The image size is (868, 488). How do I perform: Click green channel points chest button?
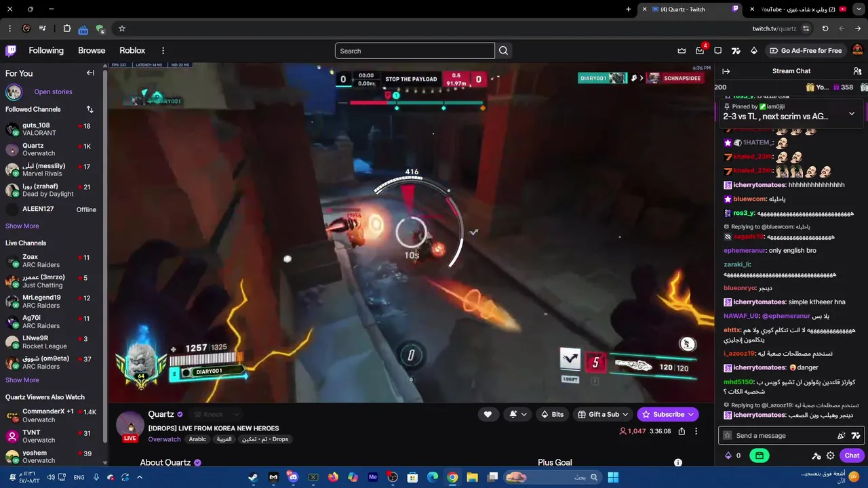[x=759, y=455]
